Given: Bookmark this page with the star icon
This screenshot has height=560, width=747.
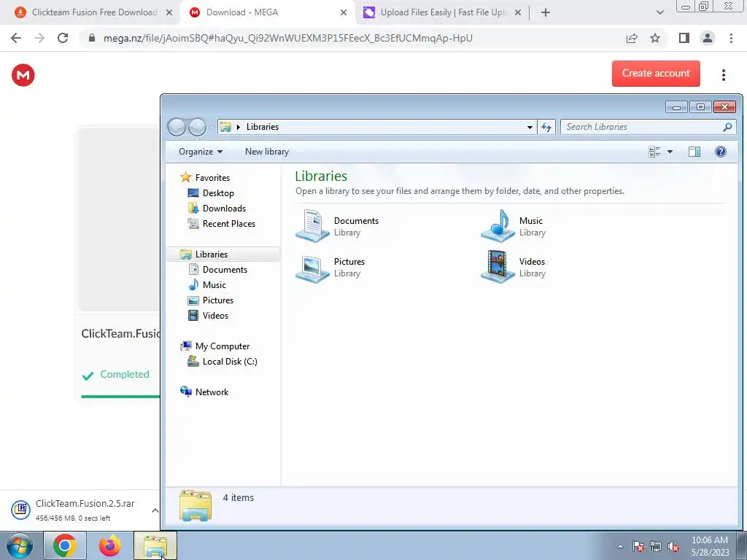Looking at the screenshot, I should 655,38.
